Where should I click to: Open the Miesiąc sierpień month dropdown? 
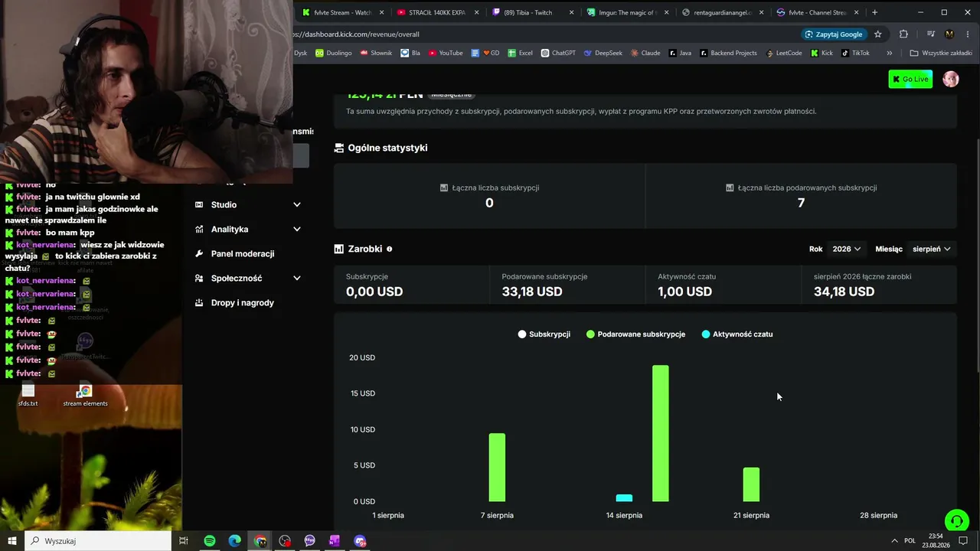pos(931,249)
